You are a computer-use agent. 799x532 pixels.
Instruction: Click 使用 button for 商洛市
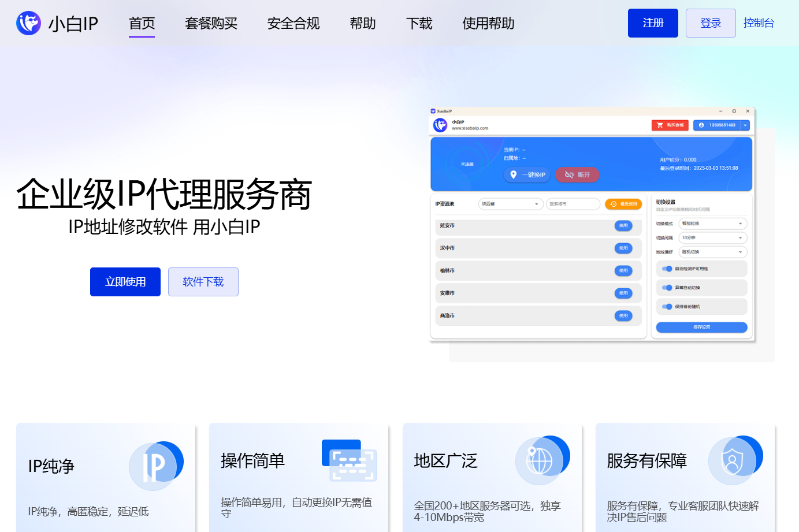(623, 316)
